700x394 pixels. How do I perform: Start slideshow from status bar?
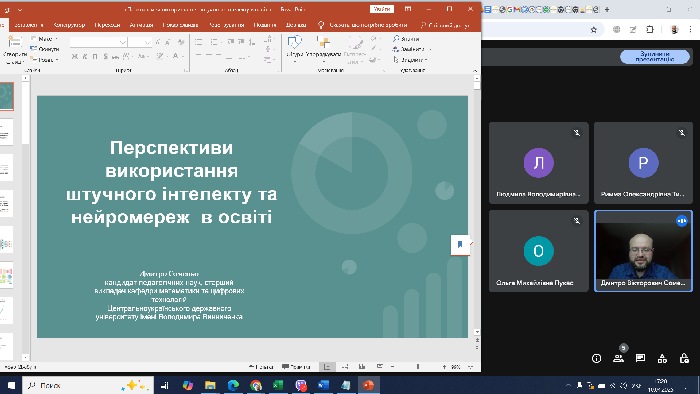coord(379,367)
